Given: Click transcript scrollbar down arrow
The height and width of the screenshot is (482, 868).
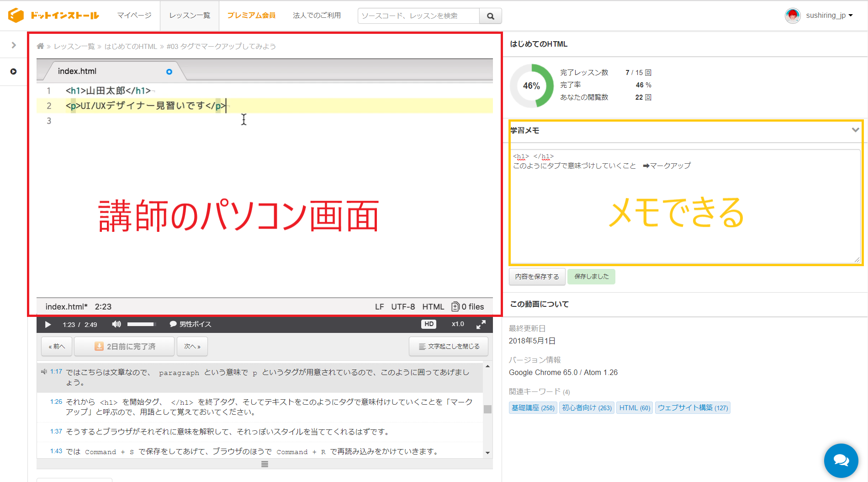Looking at the screenshot, I should point(488,453).
